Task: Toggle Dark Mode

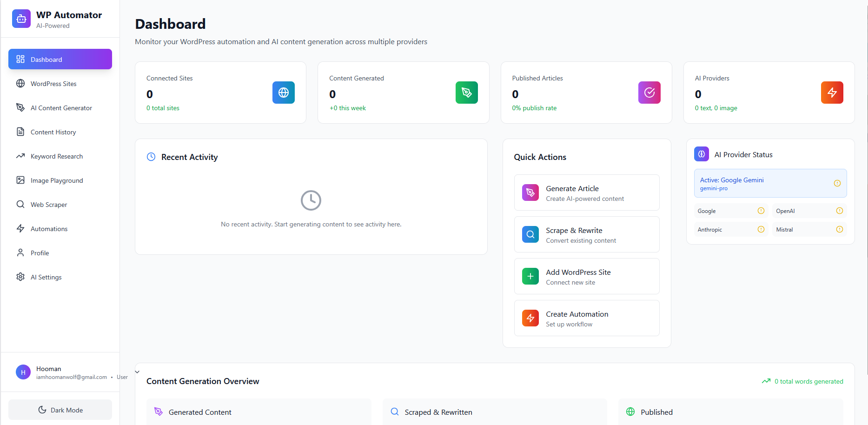Action: [x=60, y=410]
